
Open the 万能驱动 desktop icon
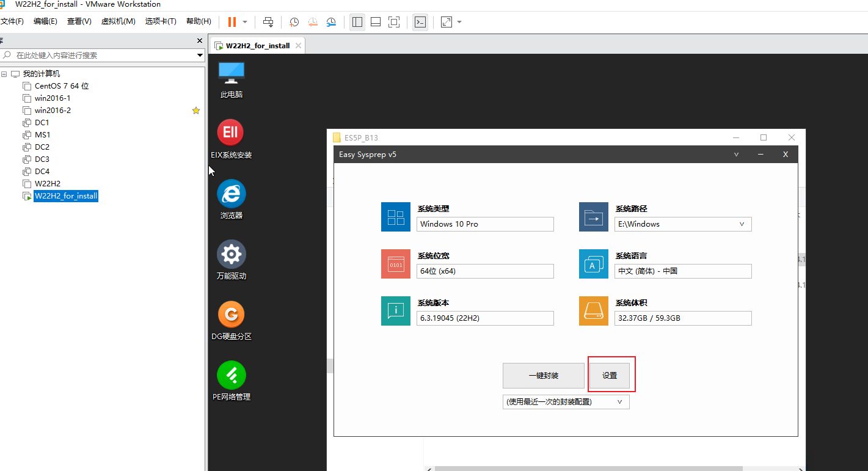coord(231,254)
